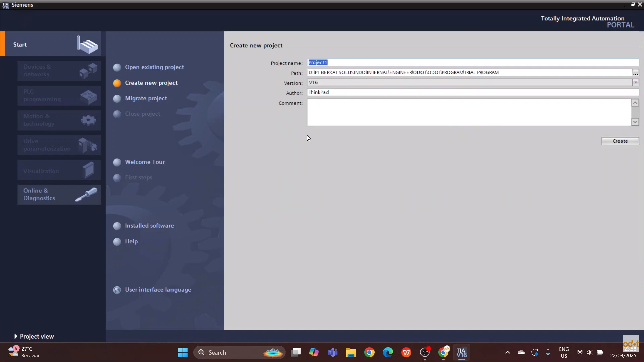This screenshot has height=362, width=644.
Task: Click the taskbar Search box
Action: [x=239, y=353]
